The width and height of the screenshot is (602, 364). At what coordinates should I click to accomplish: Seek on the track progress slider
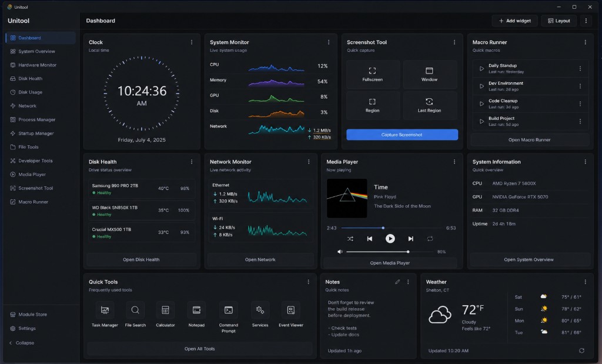(x=391, y=228)
